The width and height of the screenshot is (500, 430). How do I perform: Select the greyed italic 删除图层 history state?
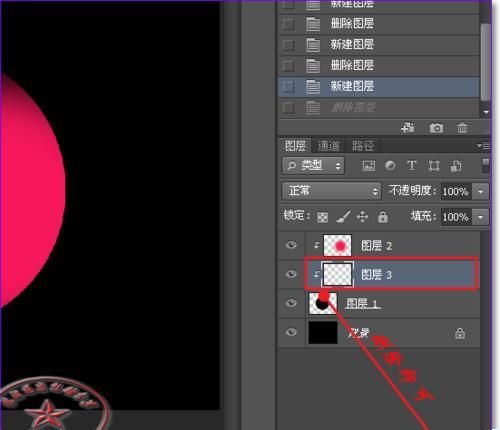tap(379, 107)
